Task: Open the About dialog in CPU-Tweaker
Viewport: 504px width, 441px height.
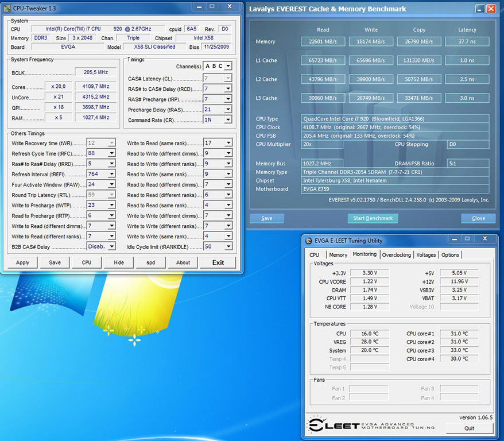Action: coord(183,262)
